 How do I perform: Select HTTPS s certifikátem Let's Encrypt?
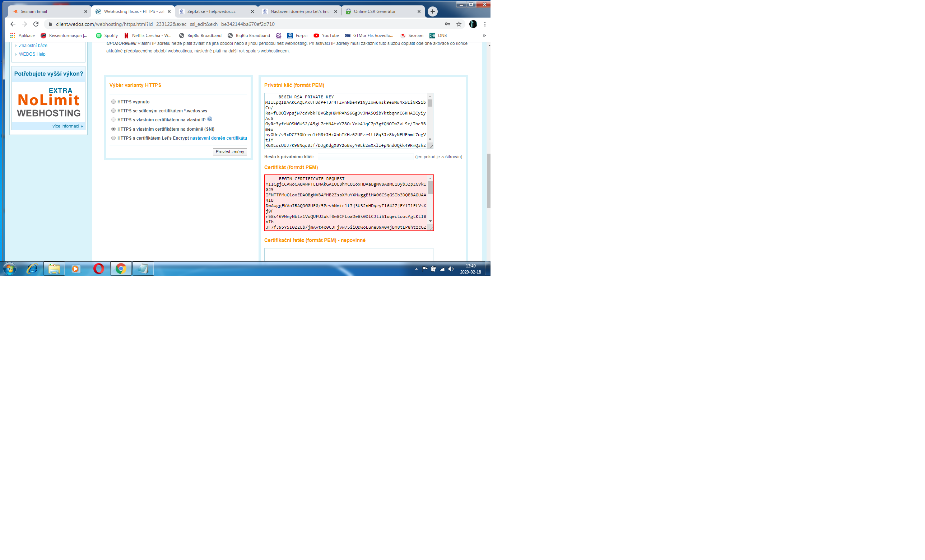[113, 138]
